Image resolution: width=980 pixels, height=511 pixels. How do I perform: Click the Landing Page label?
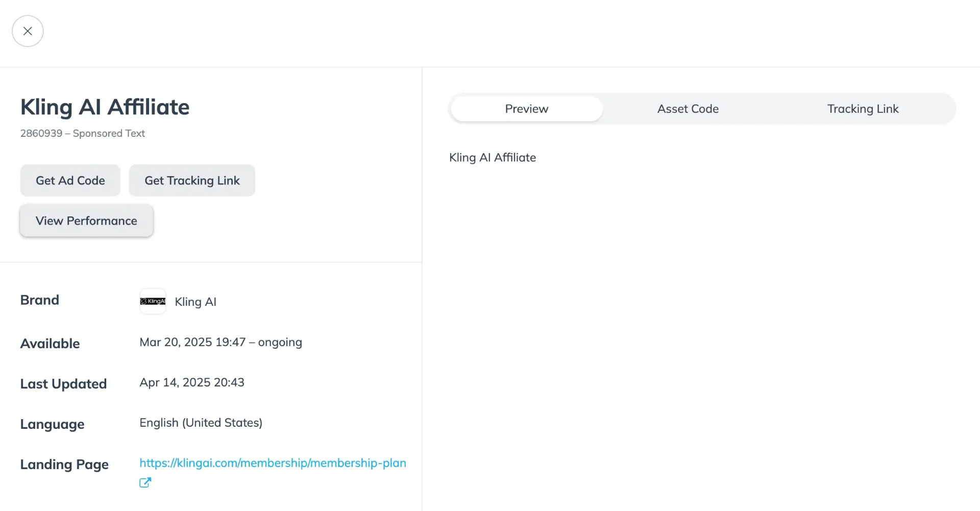point(64,465)
